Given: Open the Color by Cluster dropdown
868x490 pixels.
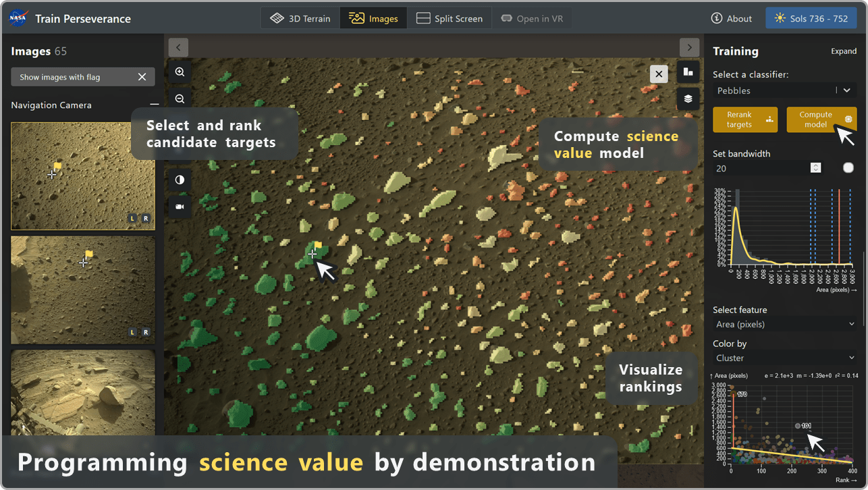Looking at the screenshot, I should [785, 358].
